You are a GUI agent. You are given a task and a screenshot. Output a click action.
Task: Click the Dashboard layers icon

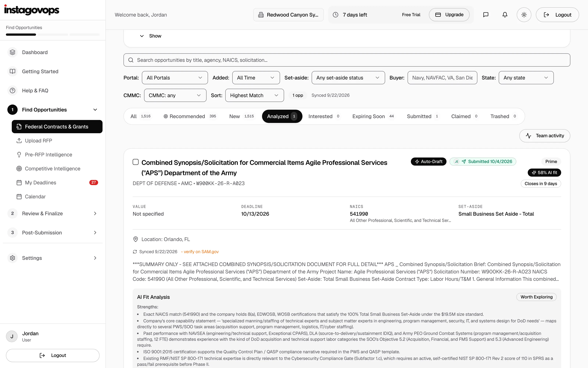pyautogui.click(x=12, y=52)
